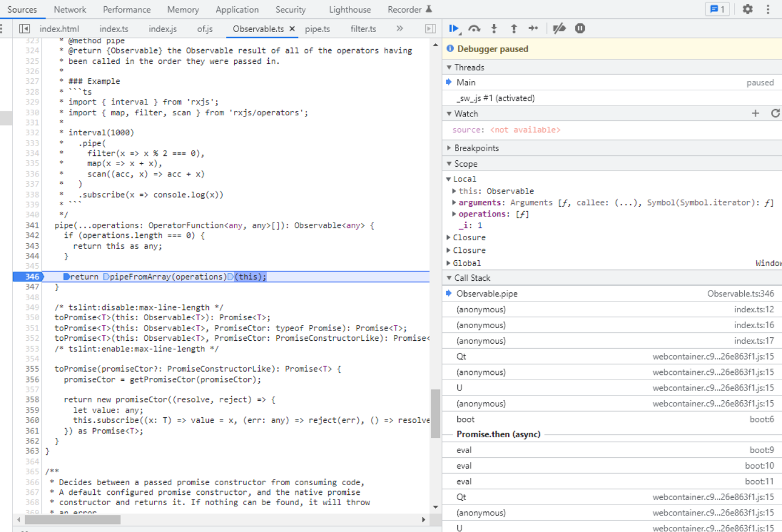
Task: Add a watch expression
Action: (755, 114)
